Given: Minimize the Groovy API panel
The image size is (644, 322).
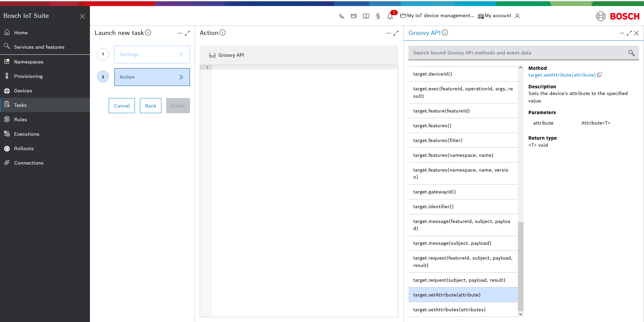Looking at the screenshot, I should [x=622, y=33].
